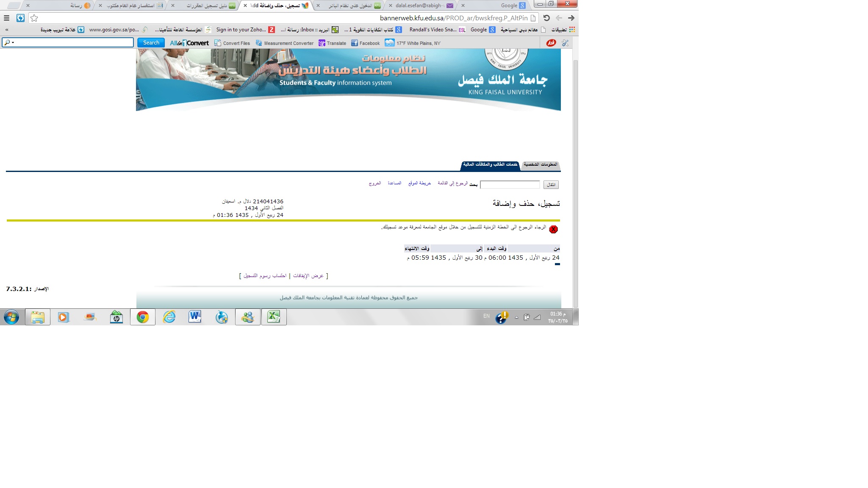
Task: Show hidden system tray icons
Action: [x=516, y=317]
